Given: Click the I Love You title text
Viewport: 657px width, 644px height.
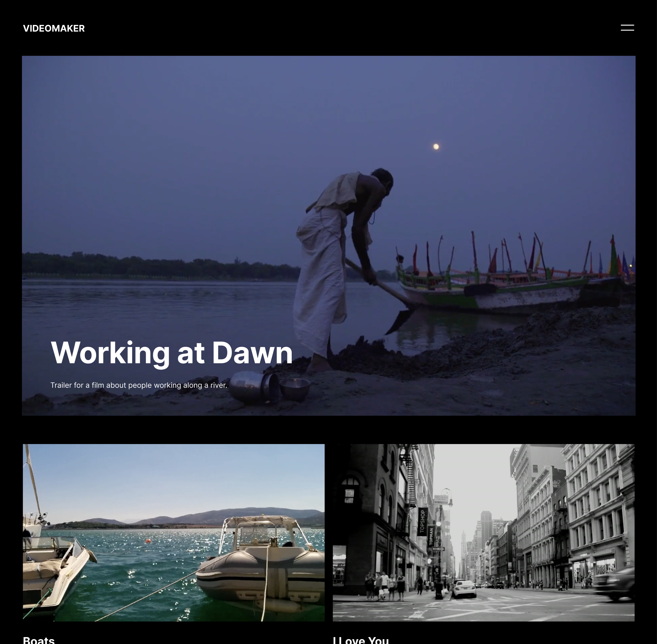Looking at the screenshot, I should click(x=360, y=640).
